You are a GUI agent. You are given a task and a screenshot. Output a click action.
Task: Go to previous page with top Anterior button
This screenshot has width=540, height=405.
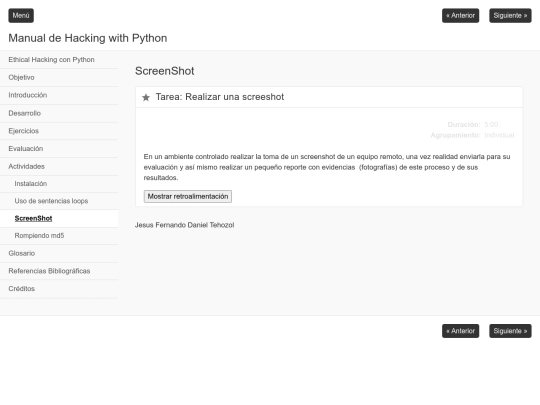460,15
